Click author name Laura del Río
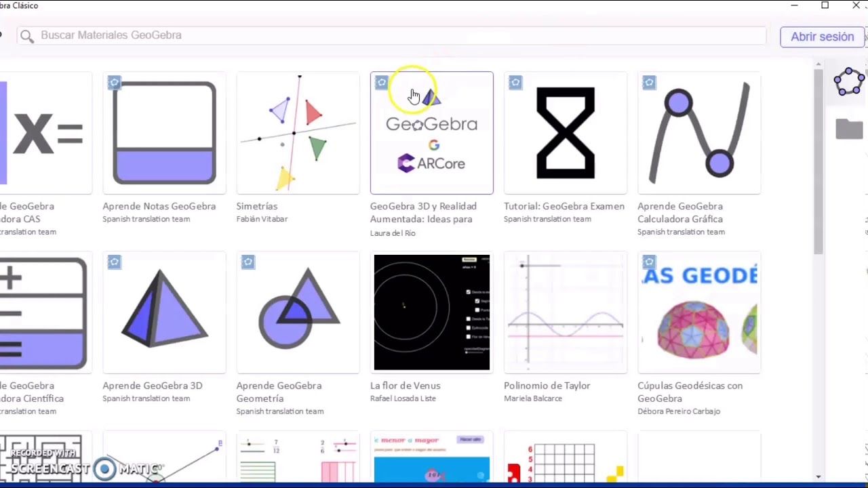 (393, 232)
